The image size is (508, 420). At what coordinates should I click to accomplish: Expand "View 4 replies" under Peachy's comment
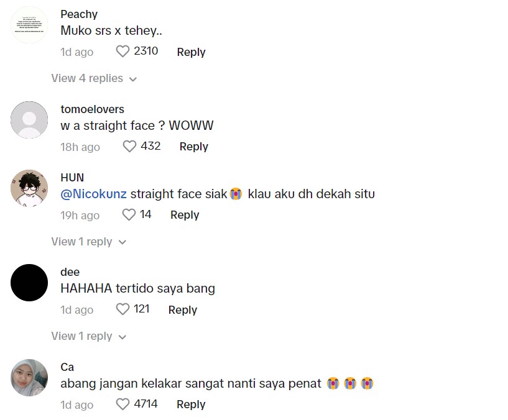94,79
